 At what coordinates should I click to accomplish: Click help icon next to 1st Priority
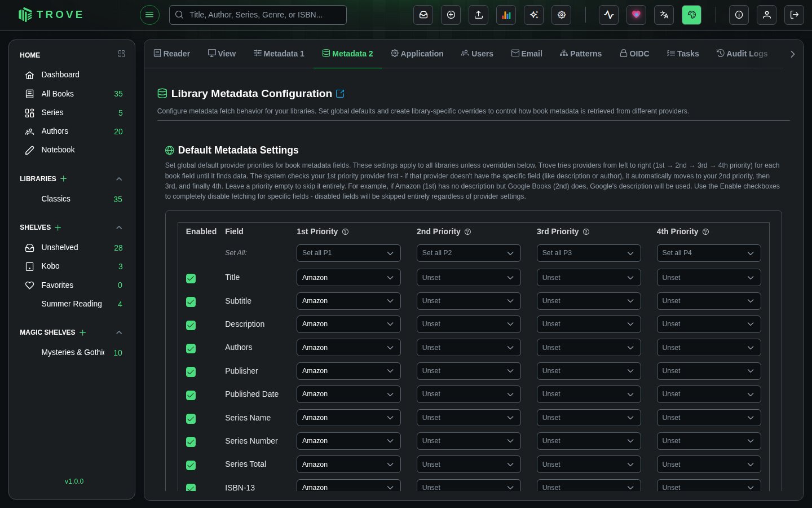click(346, 232)
